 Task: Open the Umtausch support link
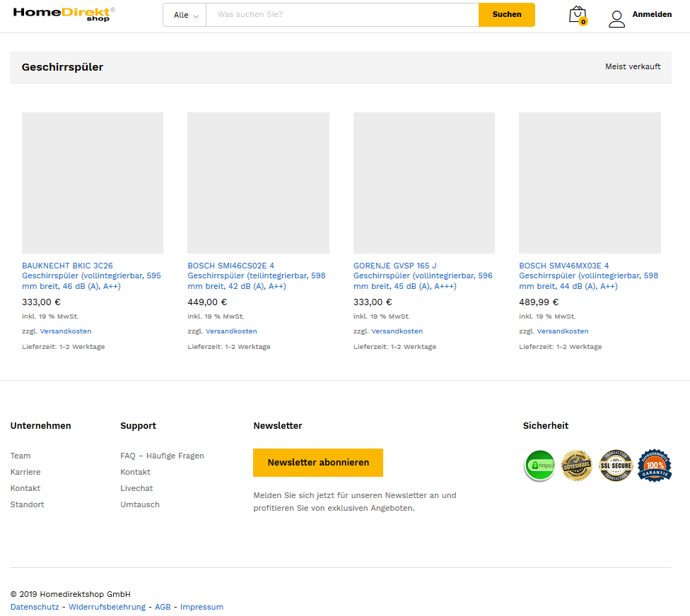coord(140,505)
